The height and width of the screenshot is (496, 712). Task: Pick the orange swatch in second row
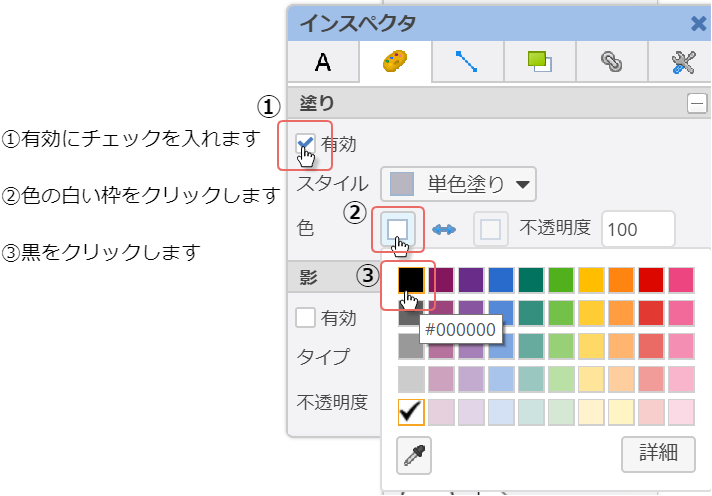pyautogui.click(x=621, y=313)
